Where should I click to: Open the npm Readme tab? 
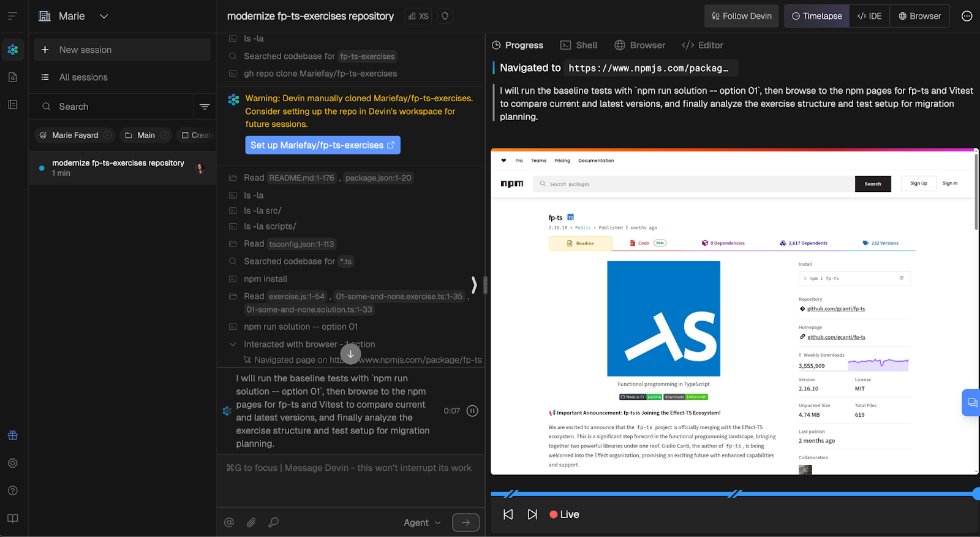coord(581,243)
